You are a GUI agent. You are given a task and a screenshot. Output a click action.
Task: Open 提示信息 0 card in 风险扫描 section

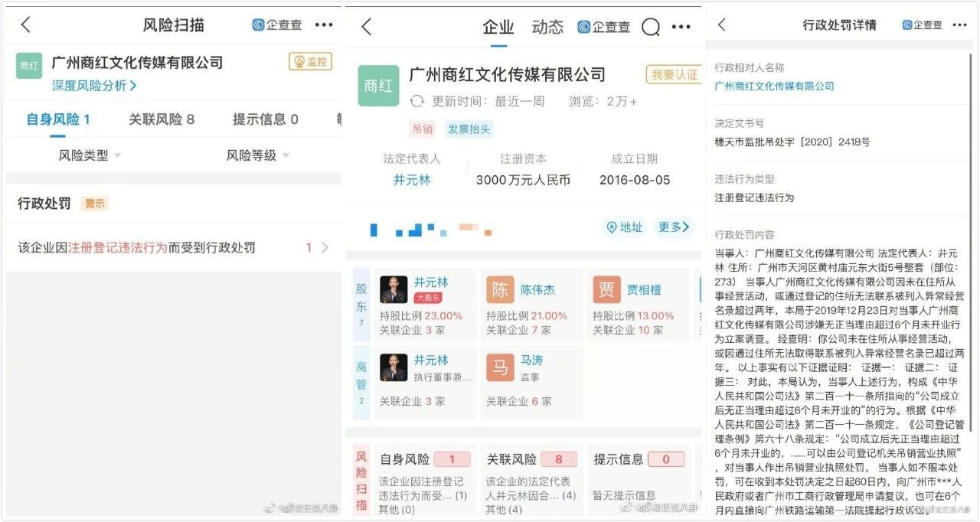click(639, 480)
